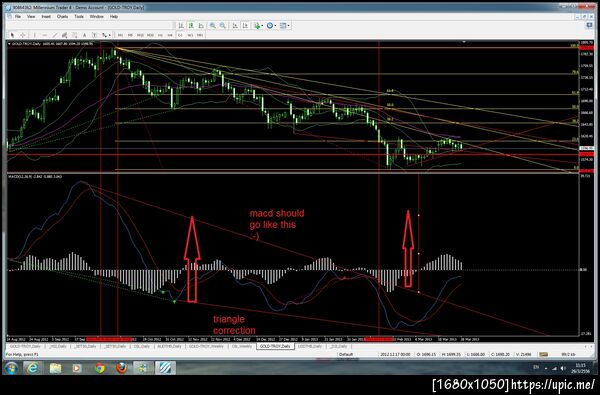Click the volume speaker tray icon
600x395 pixels.
coord(563,368)
